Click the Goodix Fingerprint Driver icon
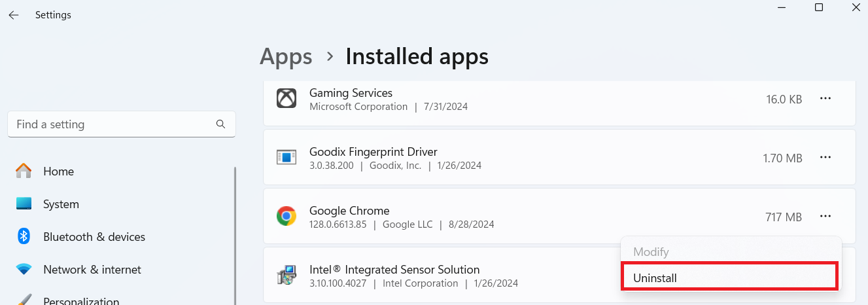The height and width of the screenshot is (305, 868). click(x=286, y=158)
